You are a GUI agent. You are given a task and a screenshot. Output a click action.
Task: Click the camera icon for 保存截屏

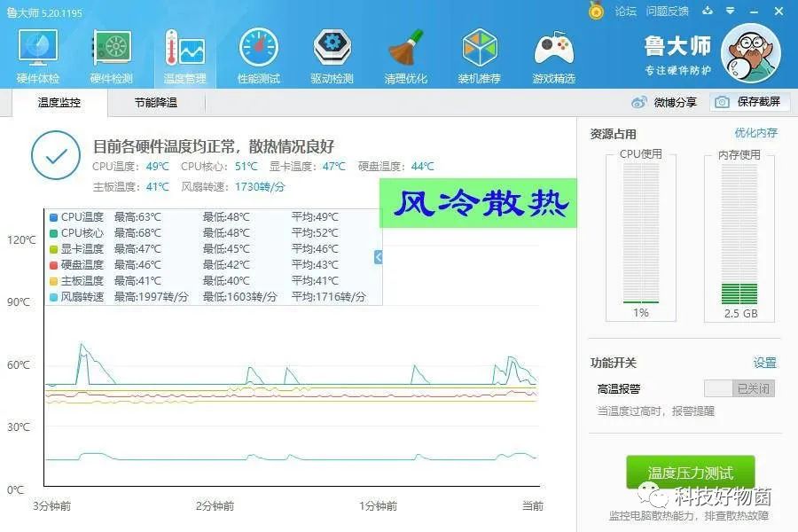coord(722,102)
